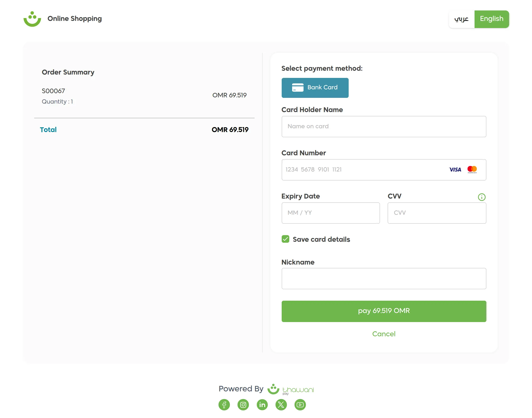
Task: Focus the CVV input field
Action: tap(437, 213)
